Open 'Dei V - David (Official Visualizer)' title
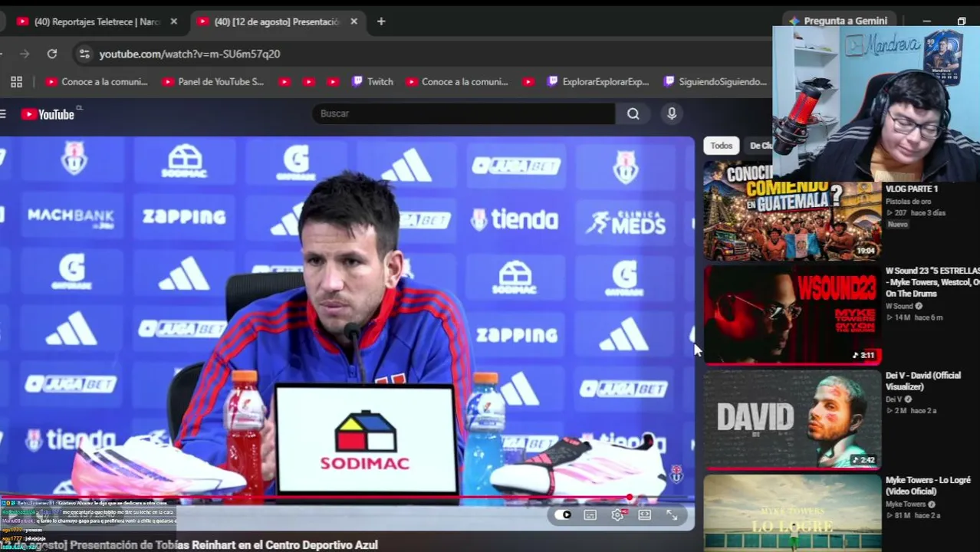This screenshot has height=552, width=980. tap(923, 381)
